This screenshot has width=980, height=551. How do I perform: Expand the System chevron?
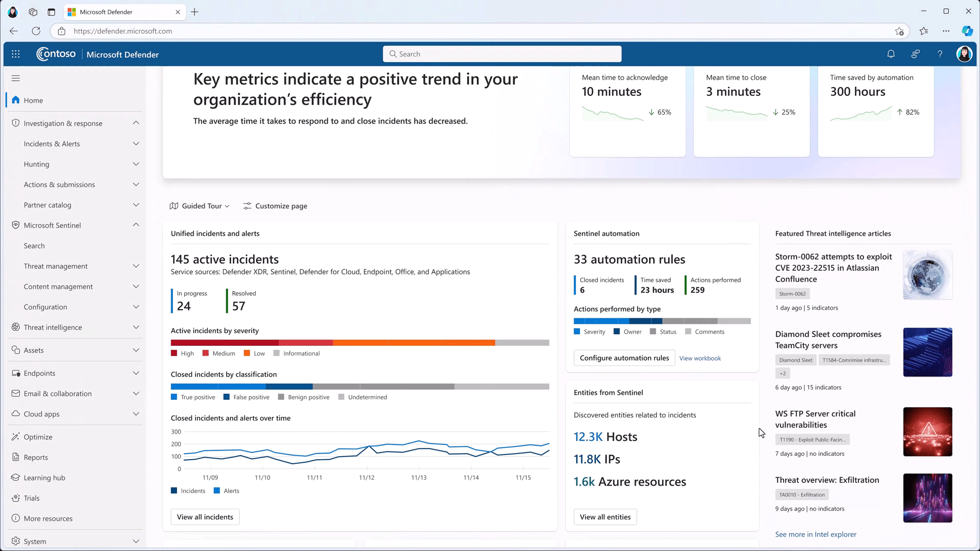pos(136,541)
